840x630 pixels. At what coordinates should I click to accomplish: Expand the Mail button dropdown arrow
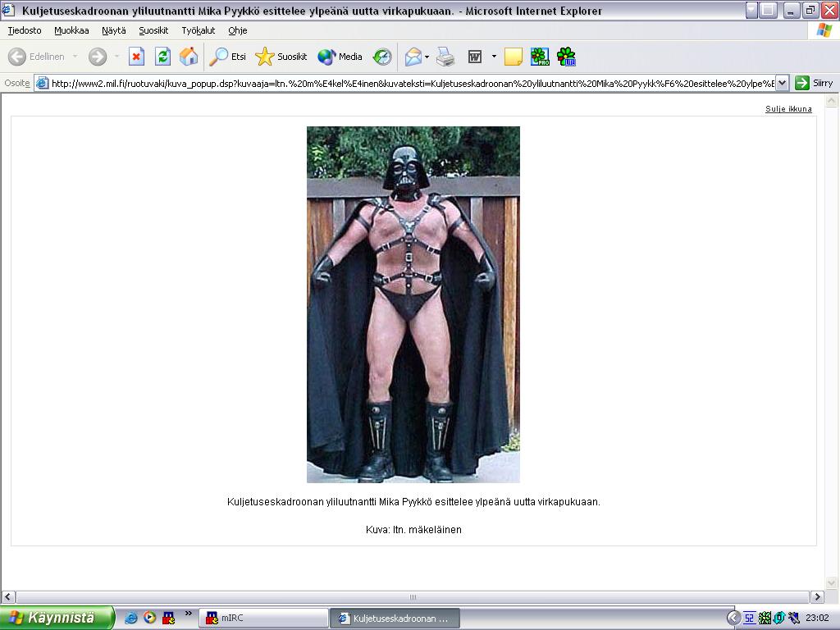pyautogui.click(x=427, y=57)
